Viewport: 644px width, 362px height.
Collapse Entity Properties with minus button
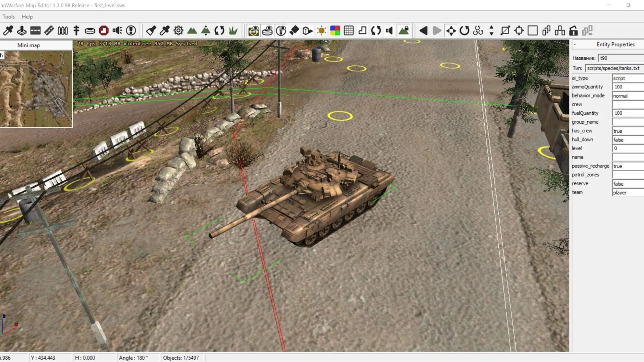(575, 45)
